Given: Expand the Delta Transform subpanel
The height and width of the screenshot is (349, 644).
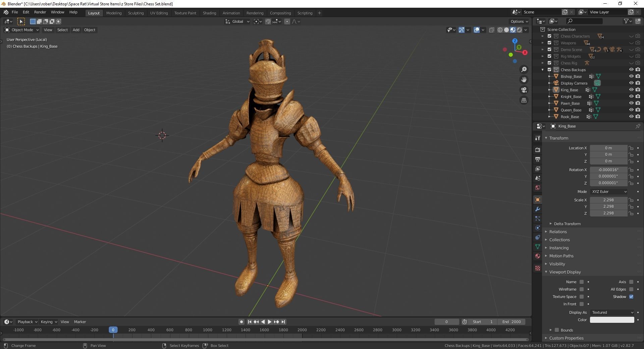Looking at the screenshot, I should (x=551, y=224).
